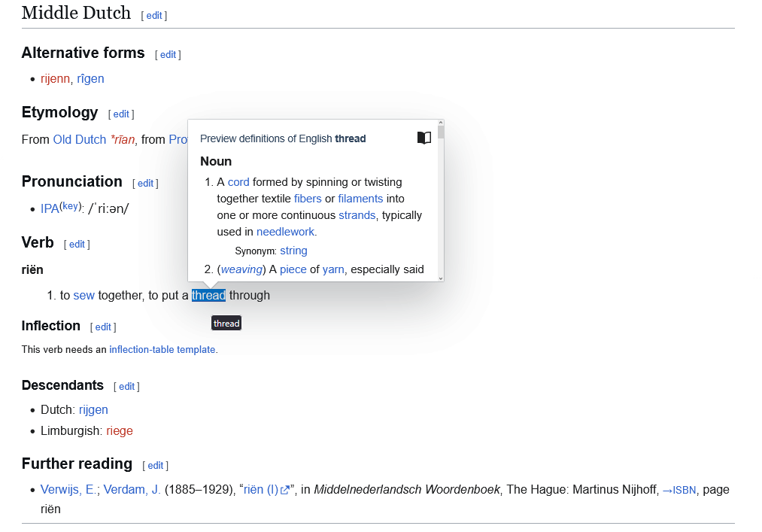
Task: Click the riën headword under Verb
Action: point(32,270)
